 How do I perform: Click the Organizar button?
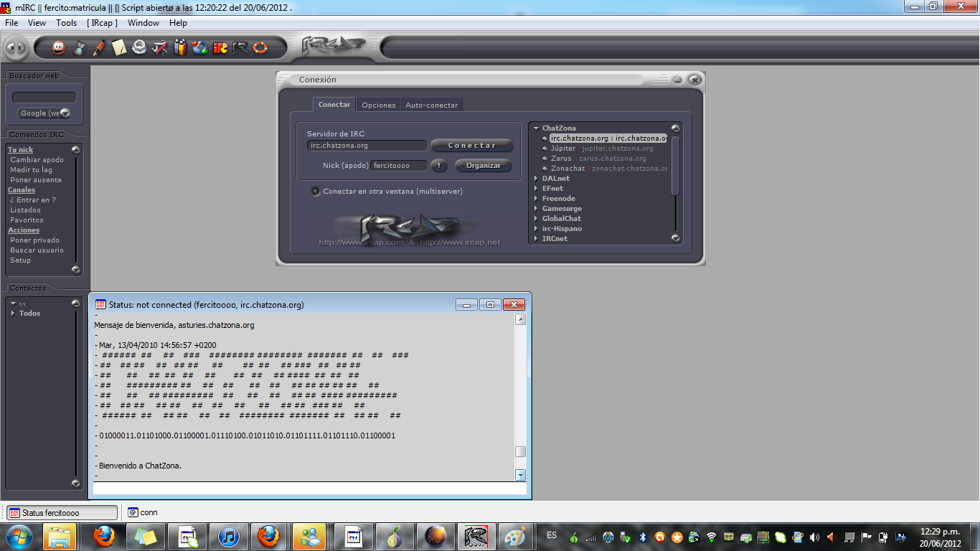[x=484, y=166]
